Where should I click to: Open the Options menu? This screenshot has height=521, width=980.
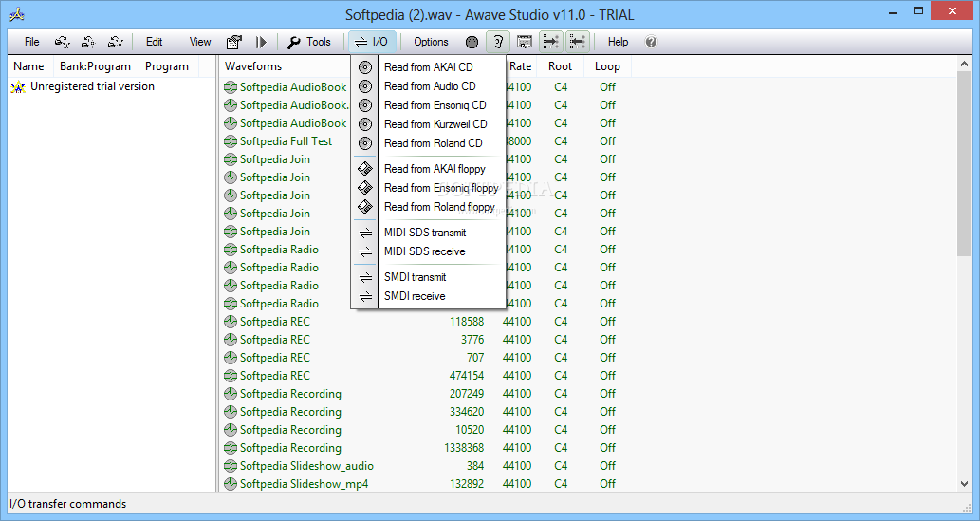pyautogui.click(x=431, y=42)
